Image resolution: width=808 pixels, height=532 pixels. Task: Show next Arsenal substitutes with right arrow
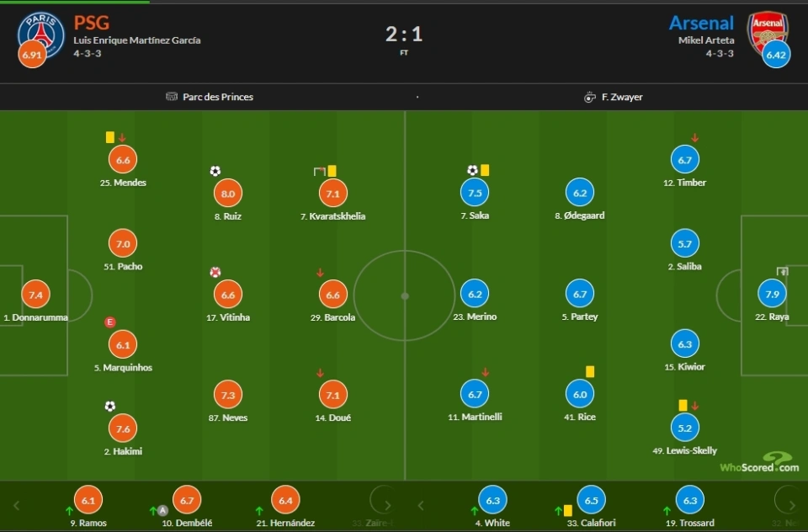click(792, 506)
